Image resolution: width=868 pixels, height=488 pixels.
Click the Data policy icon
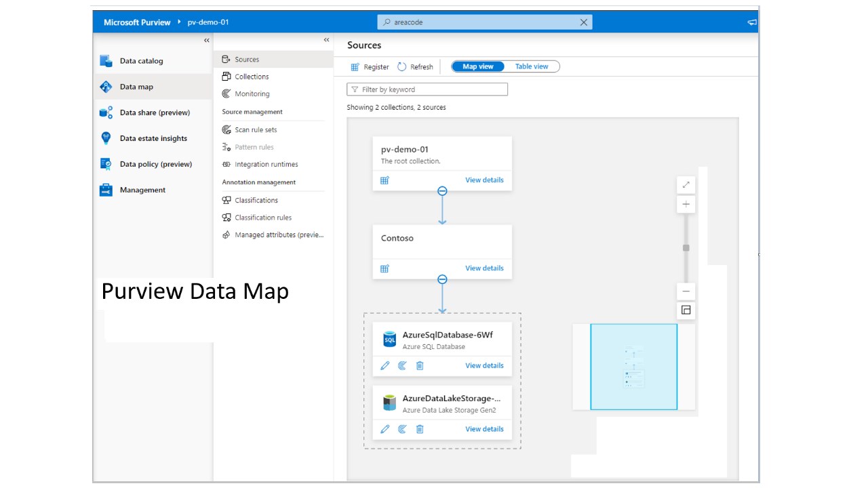106,164
